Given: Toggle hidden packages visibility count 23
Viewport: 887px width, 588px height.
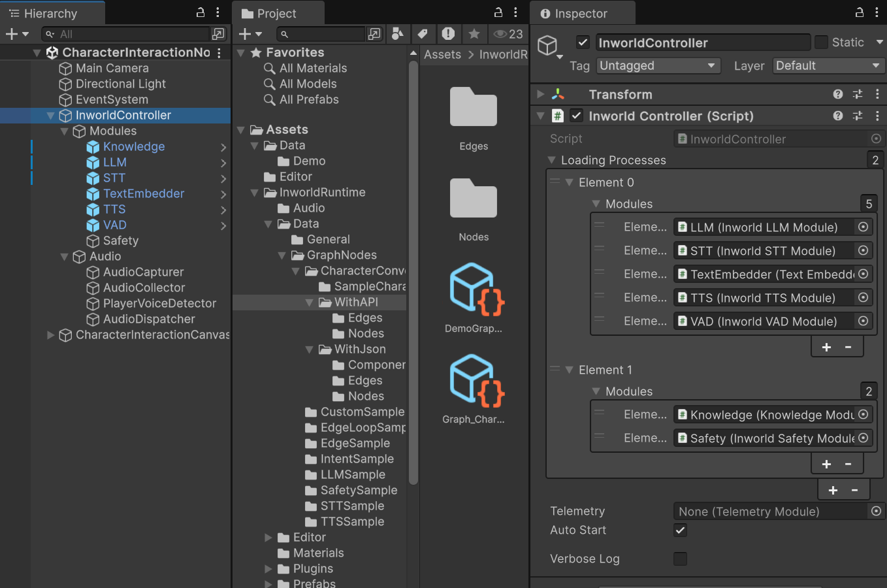Looking at the screenshot, I should tap(509, 34).
